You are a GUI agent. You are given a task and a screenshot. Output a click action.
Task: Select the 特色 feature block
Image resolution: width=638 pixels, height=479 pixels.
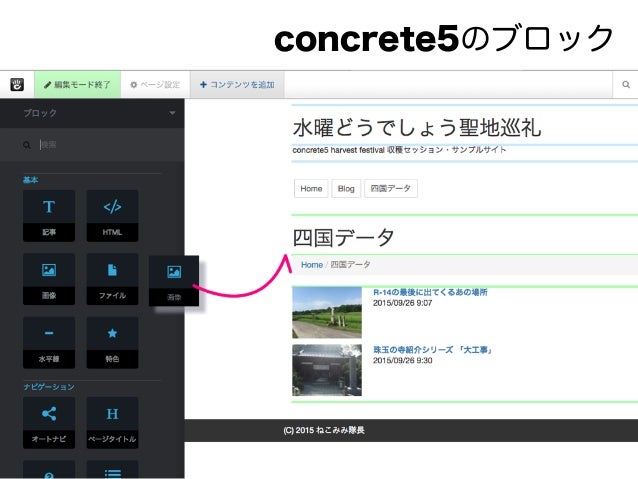coord(112,343)
